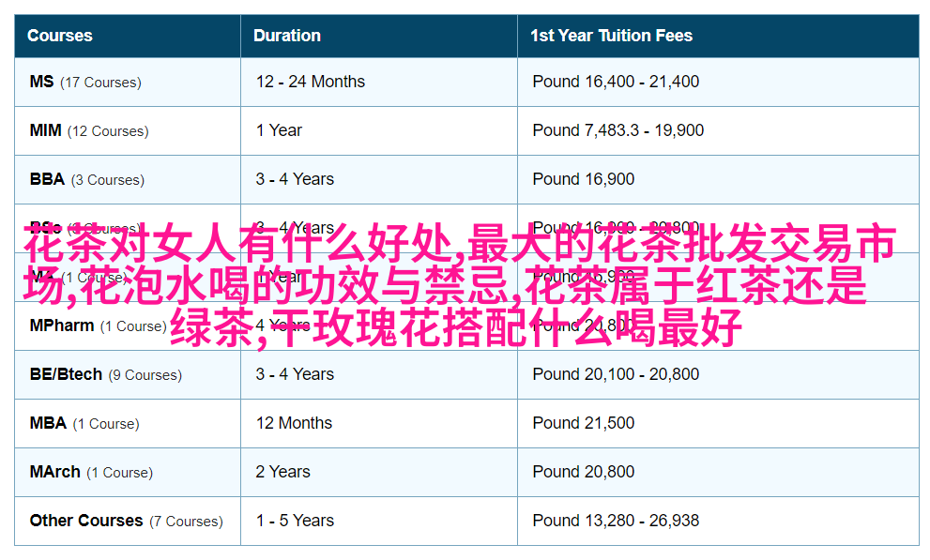Select the MBA 12 Months duration cell
The height and width of the screenshot is (560, 930).
point(294,423)
